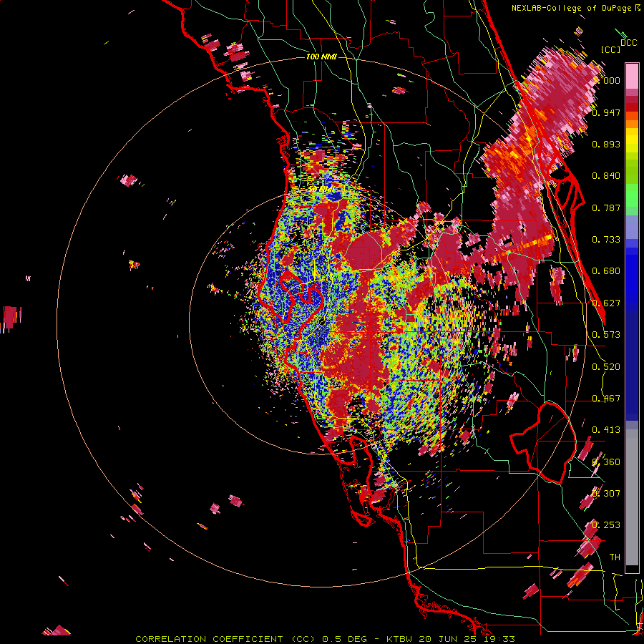This screenshot has height=644, width=644.
Task: Click the 0.787 color scale value
Action: tap(606, 208)
